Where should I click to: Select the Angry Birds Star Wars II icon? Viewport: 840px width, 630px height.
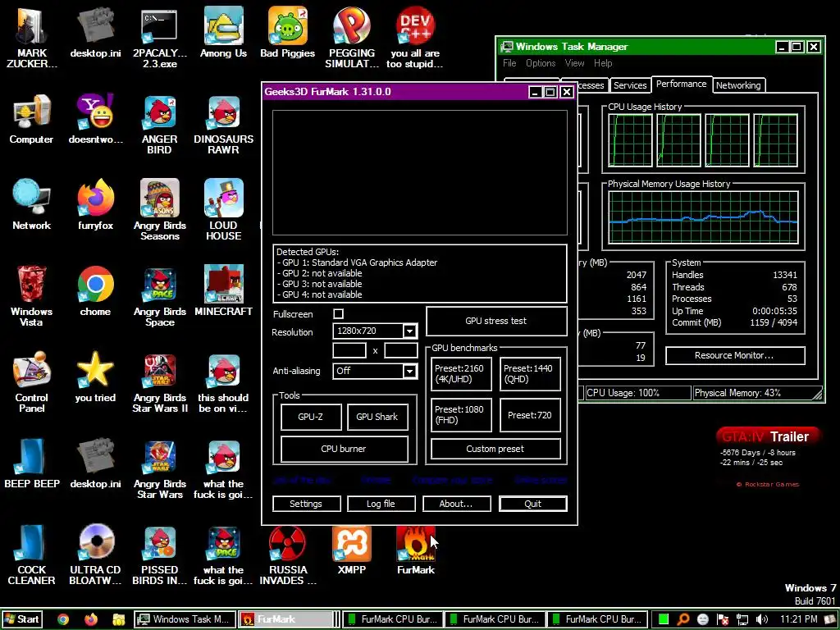click(159, 382)
